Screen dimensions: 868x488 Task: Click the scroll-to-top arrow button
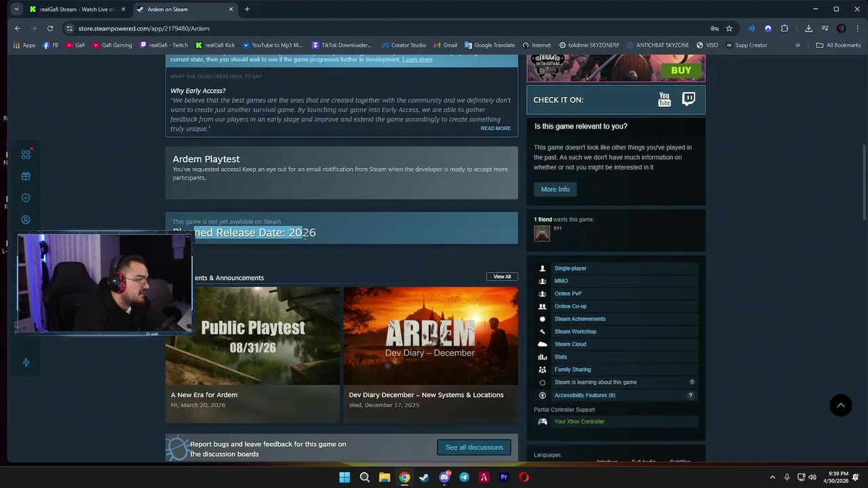click(x=841, y=405)
